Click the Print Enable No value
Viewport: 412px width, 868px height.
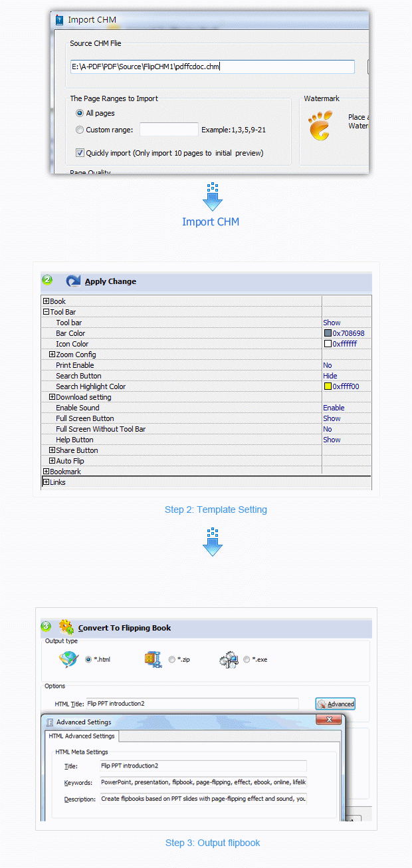[328, 365]
